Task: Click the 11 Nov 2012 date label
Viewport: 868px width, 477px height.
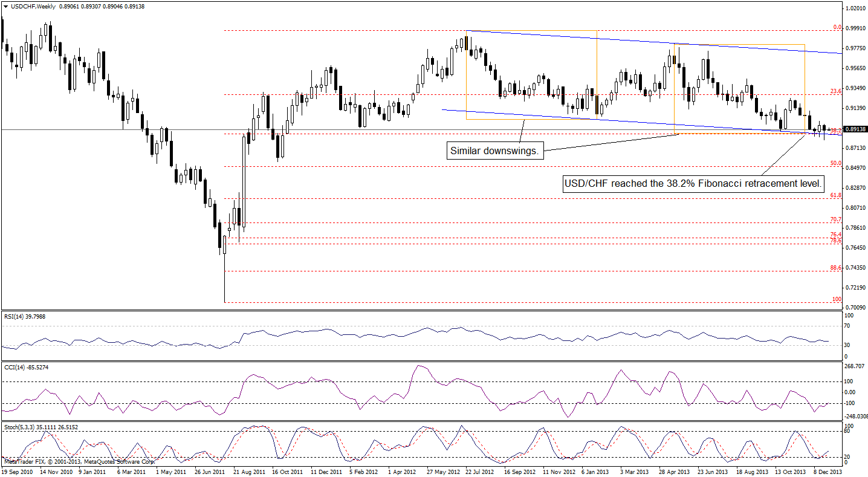Action: click(x=558, y=471)
